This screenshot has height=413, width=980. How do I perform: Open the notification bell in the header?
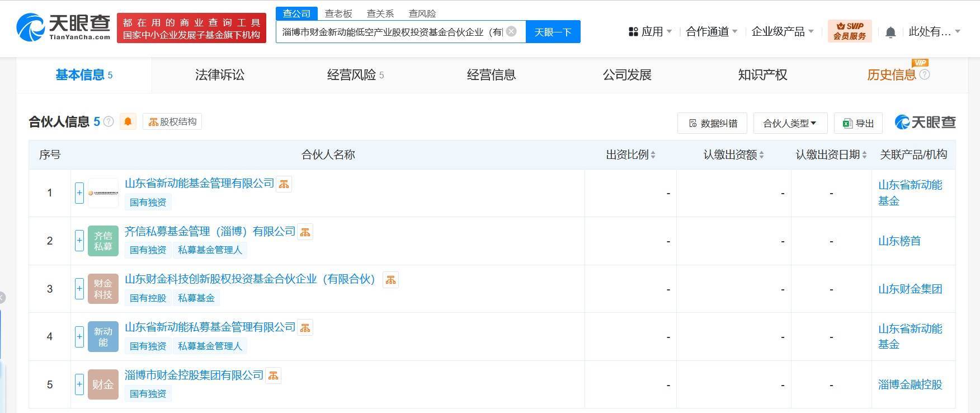[x=891, y=32]
